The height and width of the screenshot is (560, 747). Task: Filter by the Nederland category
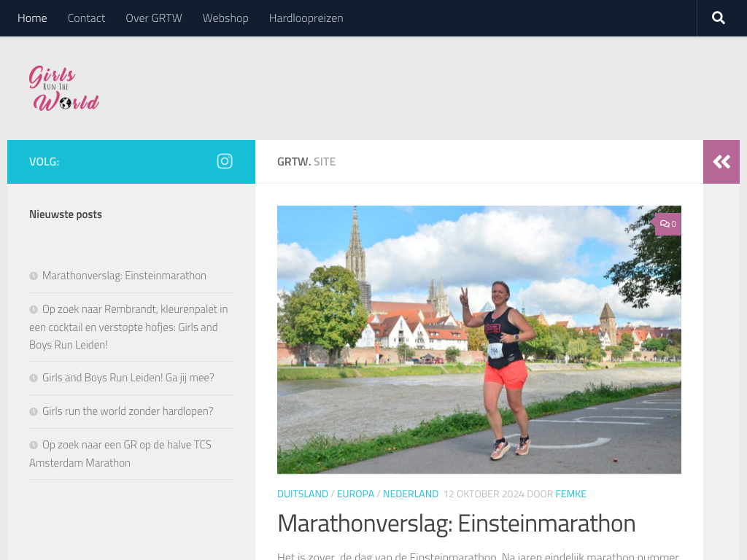click(411, 494)
